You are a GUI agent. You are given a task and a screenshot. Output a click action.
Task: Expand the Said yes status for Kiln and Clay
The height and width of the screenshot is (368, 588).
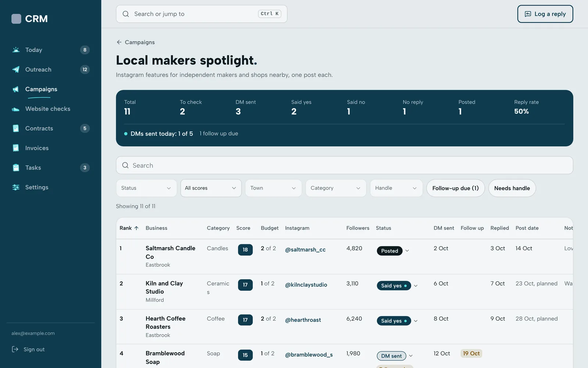click(x=416, y=286)
